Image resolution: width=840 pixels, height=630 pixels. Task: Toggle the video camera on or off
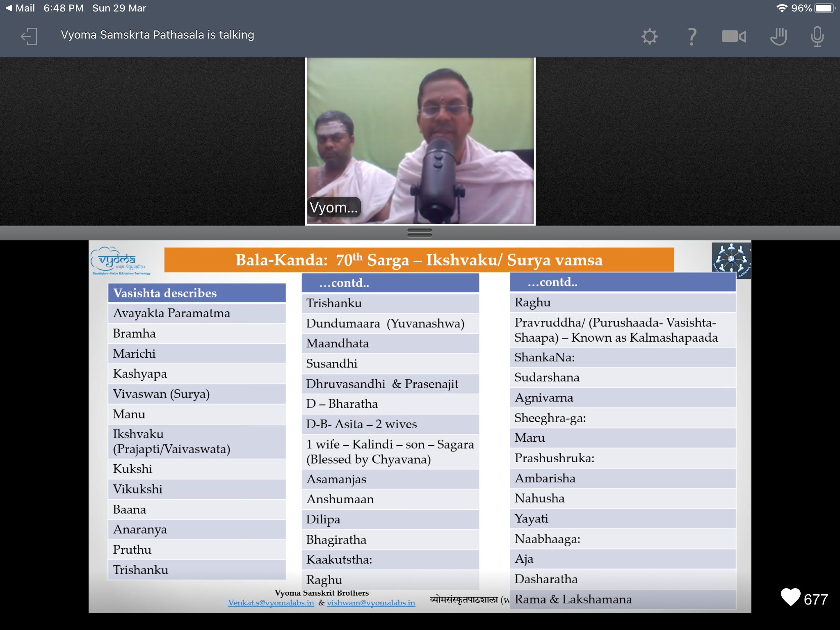click(733, 37)
